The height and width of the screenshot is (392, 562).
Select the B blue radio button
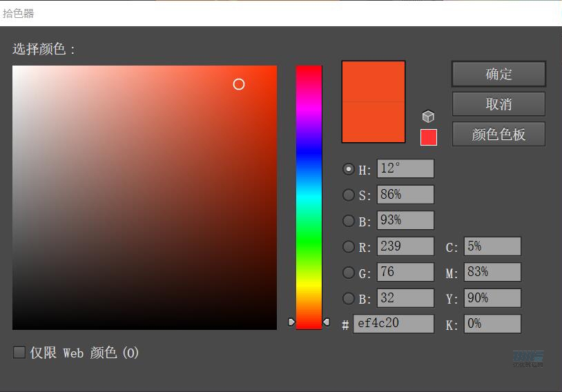[x=349, y=298]
